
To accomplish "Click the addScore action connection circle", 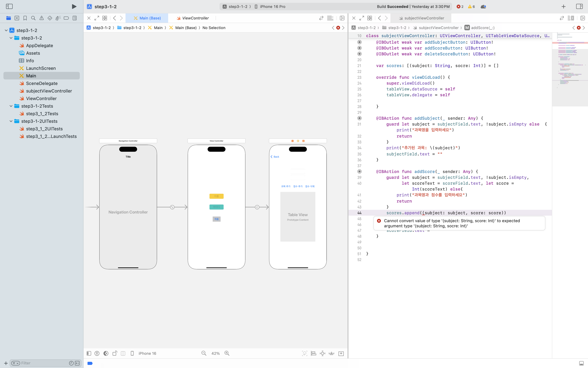I will click(359, 171).
